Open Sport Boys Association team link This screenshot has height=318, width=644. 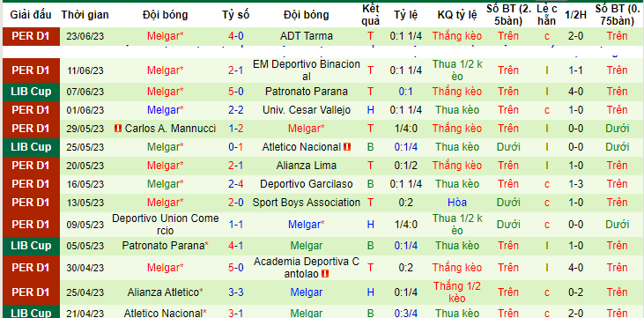pos(307,203)
